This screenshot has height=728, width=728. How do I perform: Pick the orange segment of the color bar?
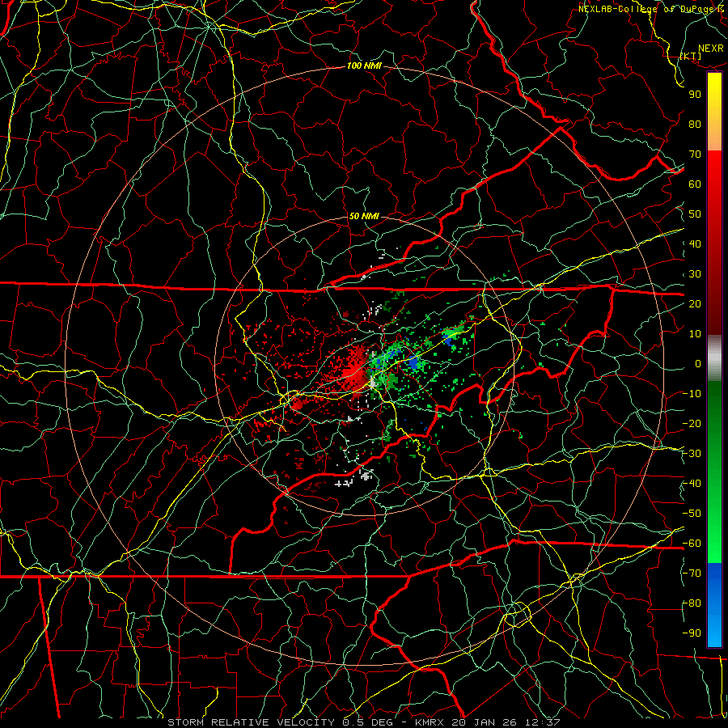pos(714,137)
